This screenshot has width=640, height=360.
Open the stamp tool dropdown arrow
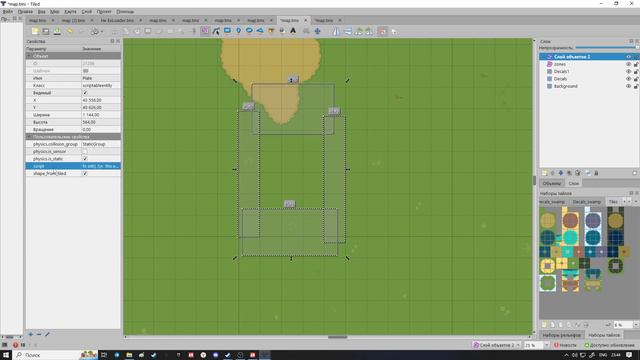102,31
